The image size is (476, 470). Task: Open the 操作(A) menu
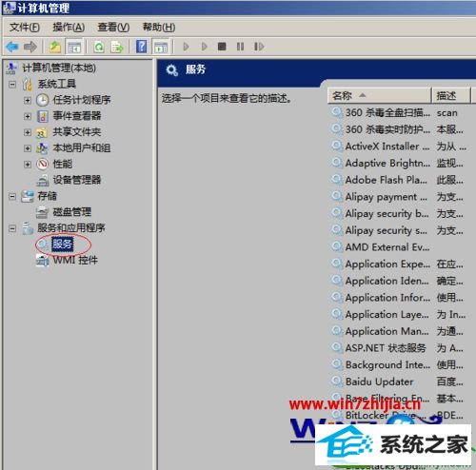69,28
